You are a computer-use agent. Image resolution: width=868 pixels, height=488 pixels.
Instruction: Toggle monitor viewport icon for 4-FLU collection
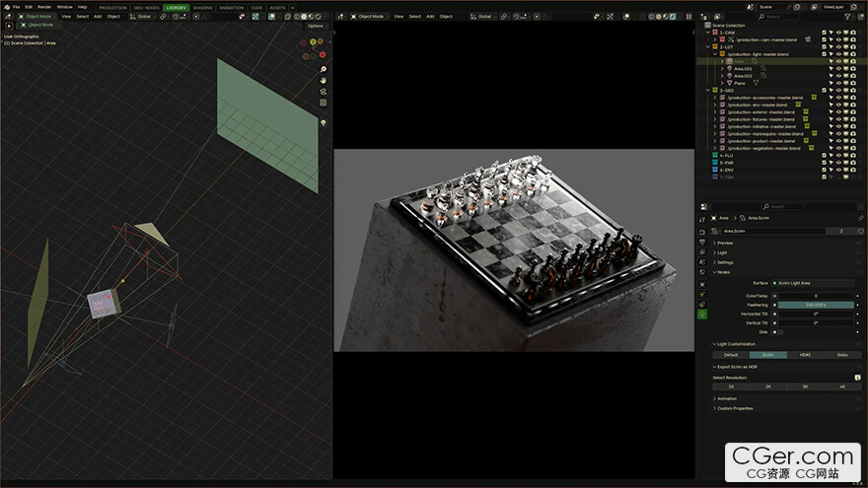pos(846,156)
